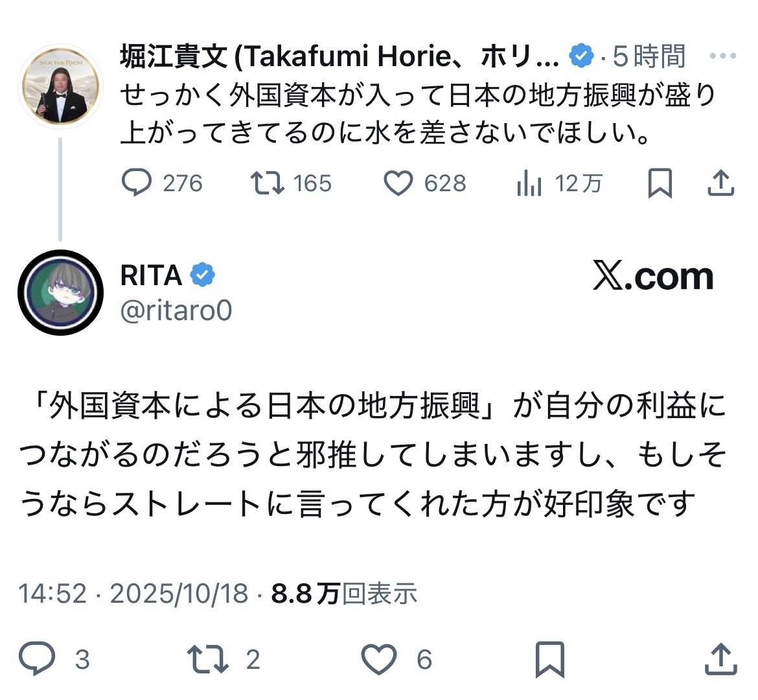This screenshot has height=700, width=758.
Task: Open more options on Horie's post
Action: (x=723, y=56)
